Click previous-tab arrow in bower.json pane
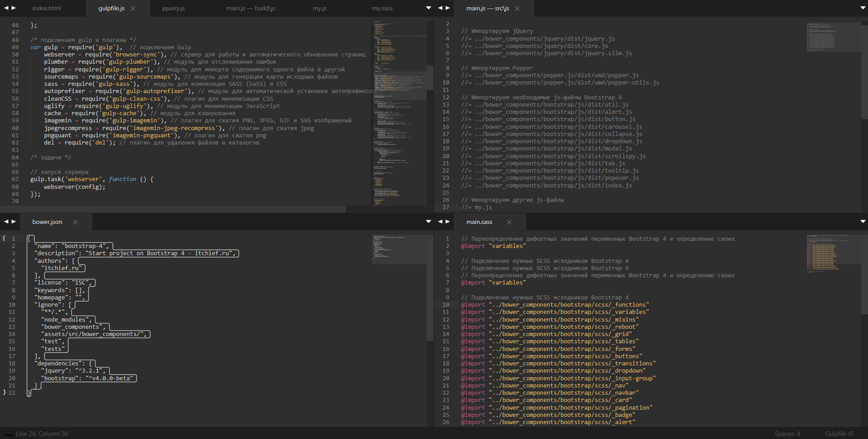This screenshot has width=868, height=439. (x=6, y=222)
